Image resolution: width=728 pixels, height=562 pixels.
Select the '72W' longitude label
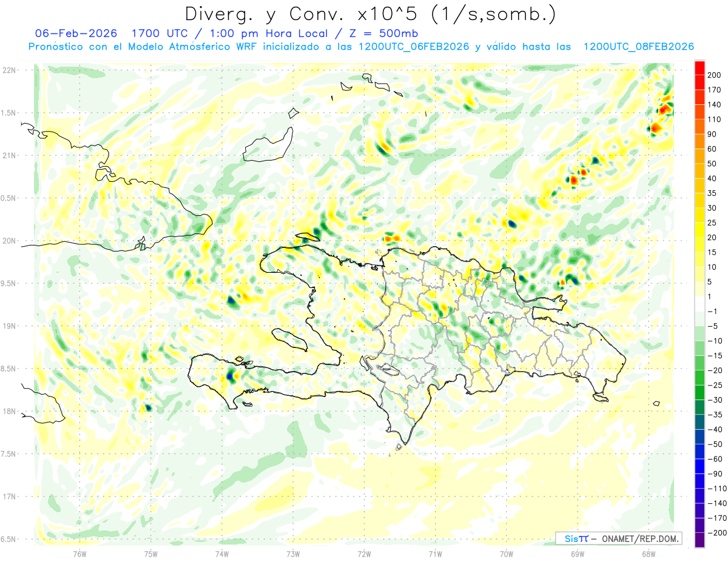pos(365,554)
